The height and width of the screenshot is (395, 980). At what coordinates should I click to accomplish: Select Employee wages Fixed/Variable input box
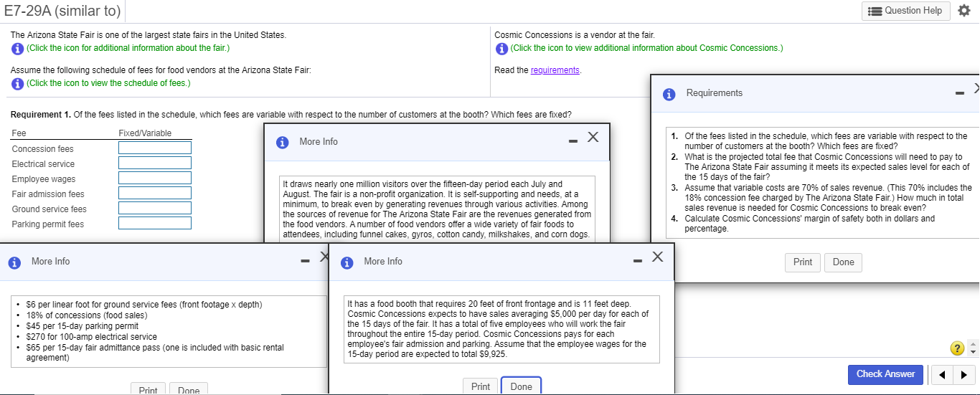click(x=155, y=178)
